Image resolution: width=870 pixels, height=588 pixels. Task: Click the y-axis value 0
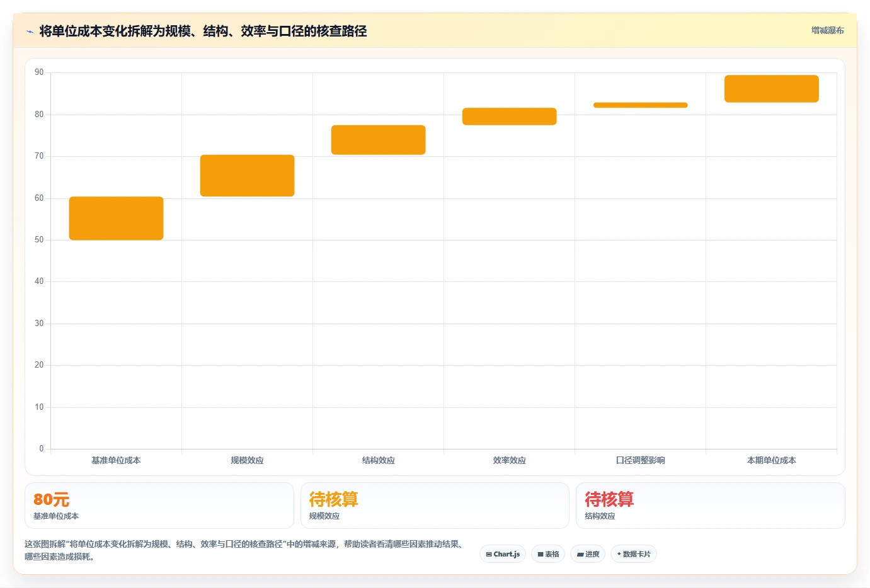[42, 449]
